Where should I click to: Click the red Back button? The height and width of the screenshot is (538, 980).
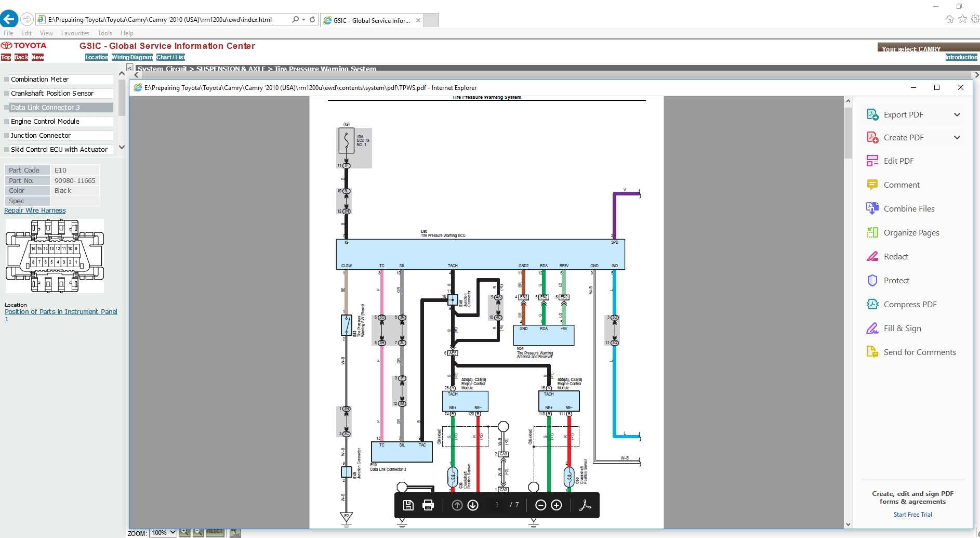[21, 57]
